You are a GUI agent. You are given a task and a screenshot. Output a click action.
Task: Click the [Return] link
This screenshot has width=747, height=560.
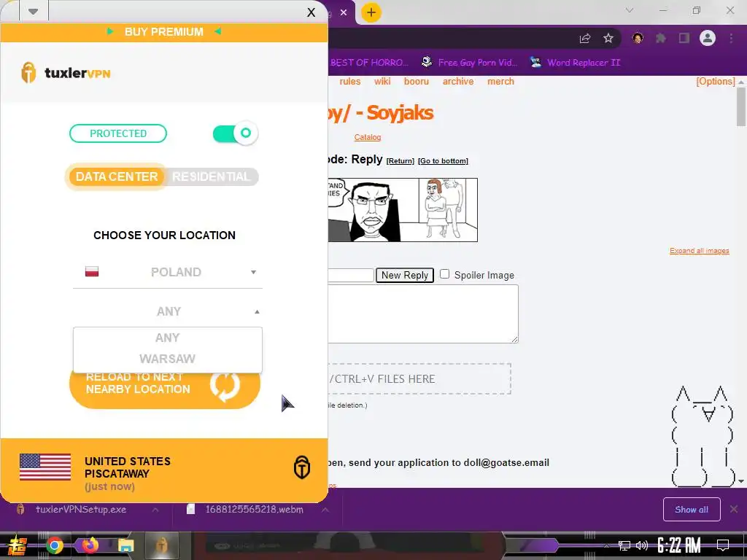pos(400,161)
